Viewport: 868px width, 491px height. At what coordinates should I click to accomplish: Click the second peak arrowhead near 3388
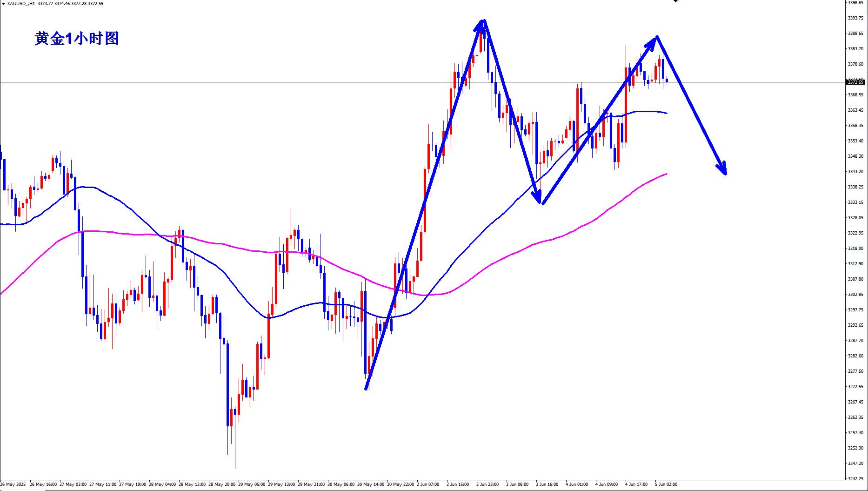656,37
